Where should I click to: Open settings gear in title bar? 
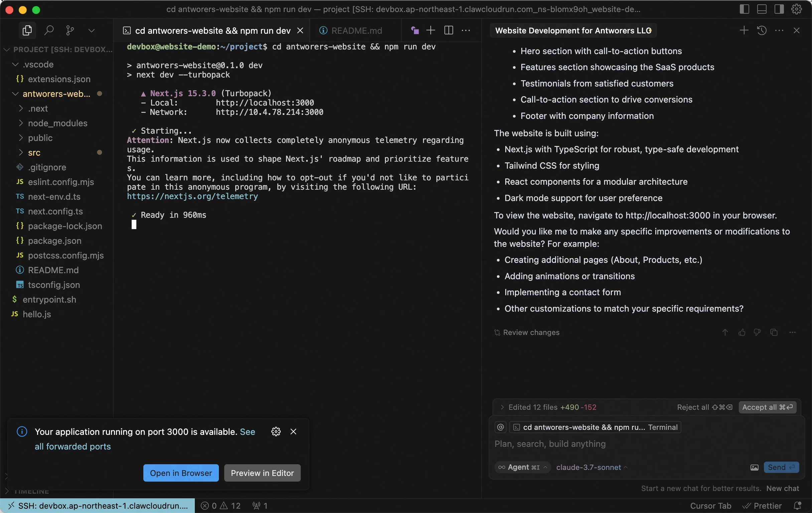click(x=797, y=9)
